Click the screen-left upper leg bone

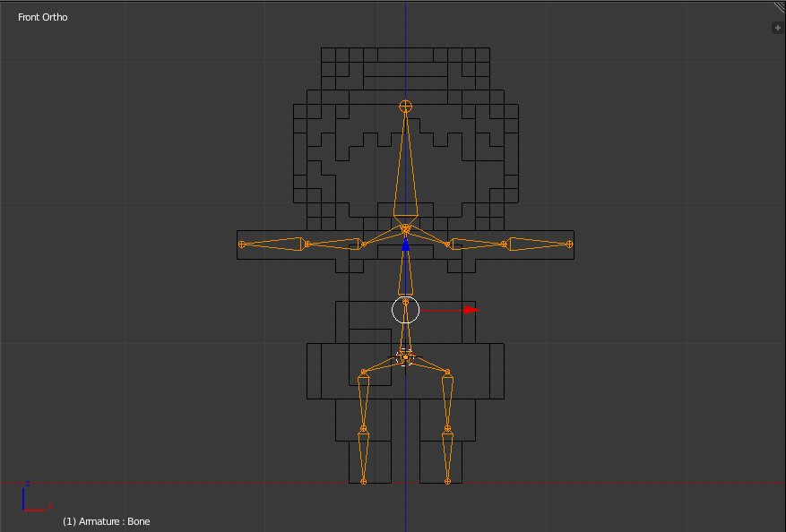click(x=364, y=400)
